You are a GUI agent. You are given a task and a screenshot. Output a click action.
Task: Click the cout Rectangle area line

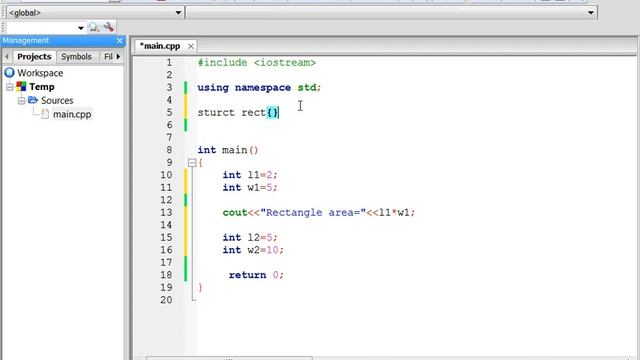319,213
